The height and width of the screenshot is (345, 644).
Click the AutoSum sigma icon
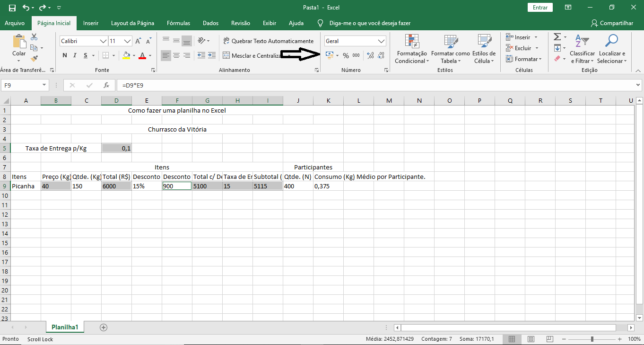pyautogui.click(x=557, y=37)
